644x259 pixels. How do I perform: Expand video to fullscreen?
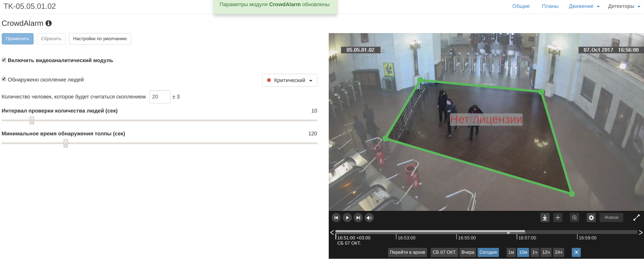636,218
